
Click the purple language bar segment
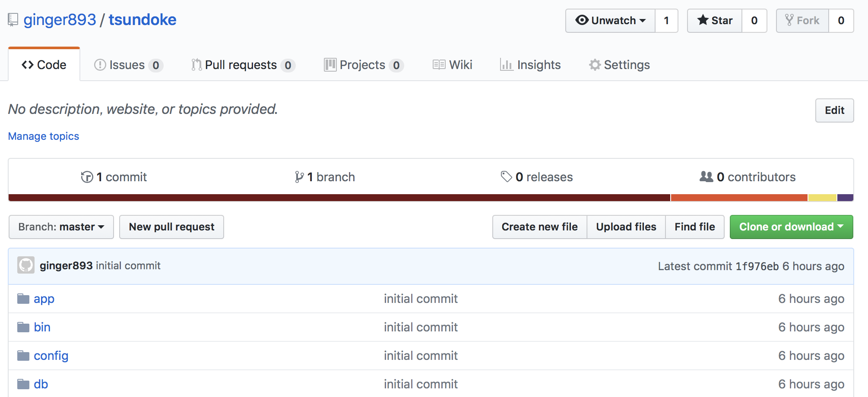tap(846, 198)
